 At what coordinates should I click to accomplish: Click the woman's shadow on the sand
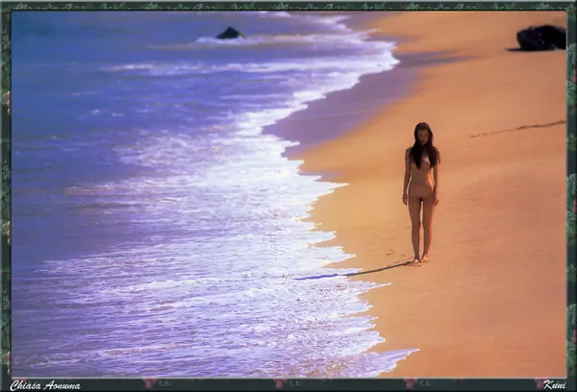pyautogui.click(x=356, y=273)
